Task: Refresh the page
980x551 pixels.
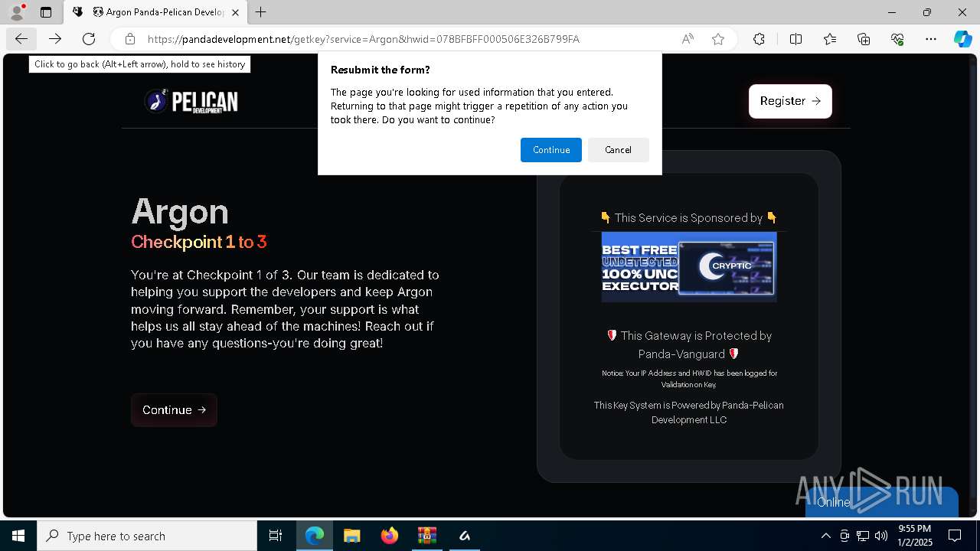Action: pyautogui.click(x=89, y=39)
